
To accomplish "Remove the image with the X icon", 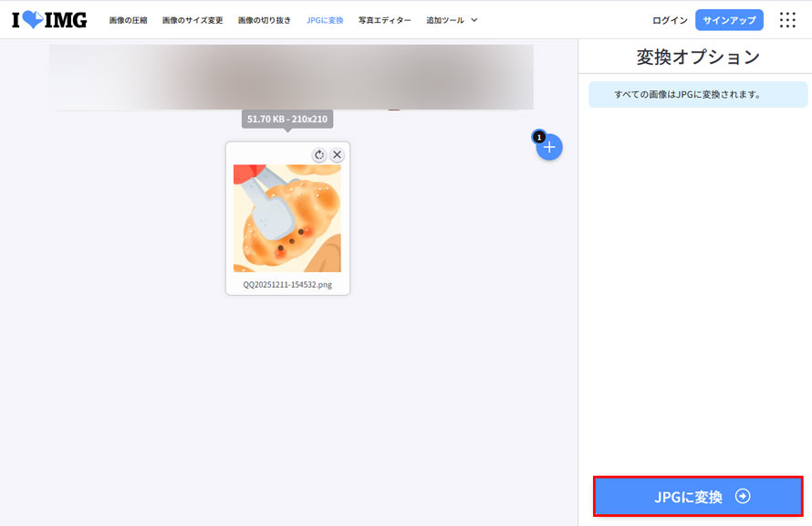I will [338, 154].
